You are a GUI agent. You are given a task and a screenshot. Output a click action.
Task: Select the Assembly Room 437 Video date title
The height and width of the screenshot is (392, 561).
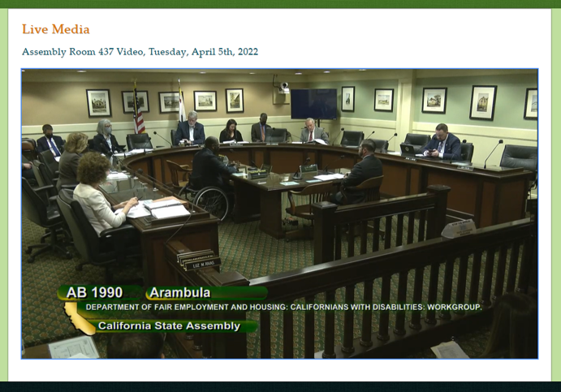(x=140, y=52)
